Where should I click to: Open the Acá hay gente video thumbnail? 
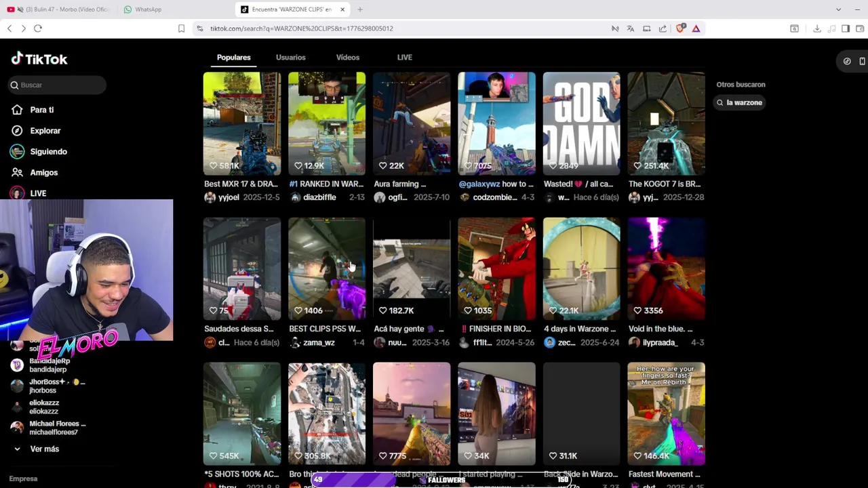412,268
